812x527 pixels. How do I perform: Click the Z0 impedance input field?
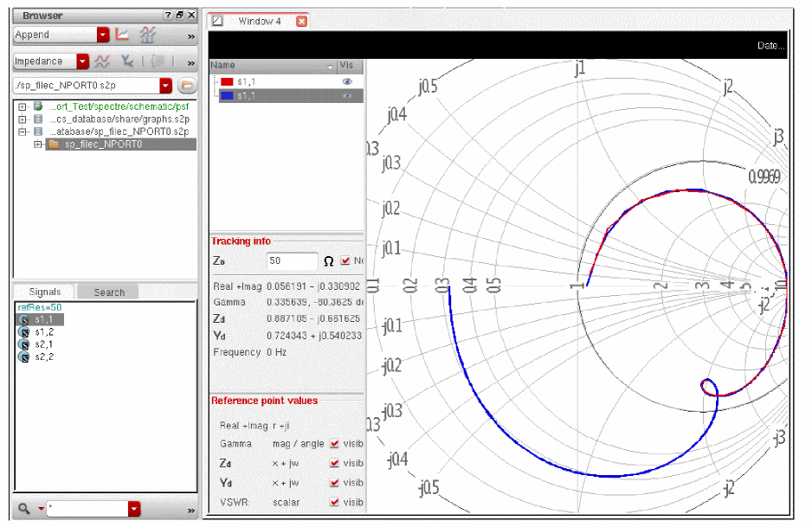(293, 260)
